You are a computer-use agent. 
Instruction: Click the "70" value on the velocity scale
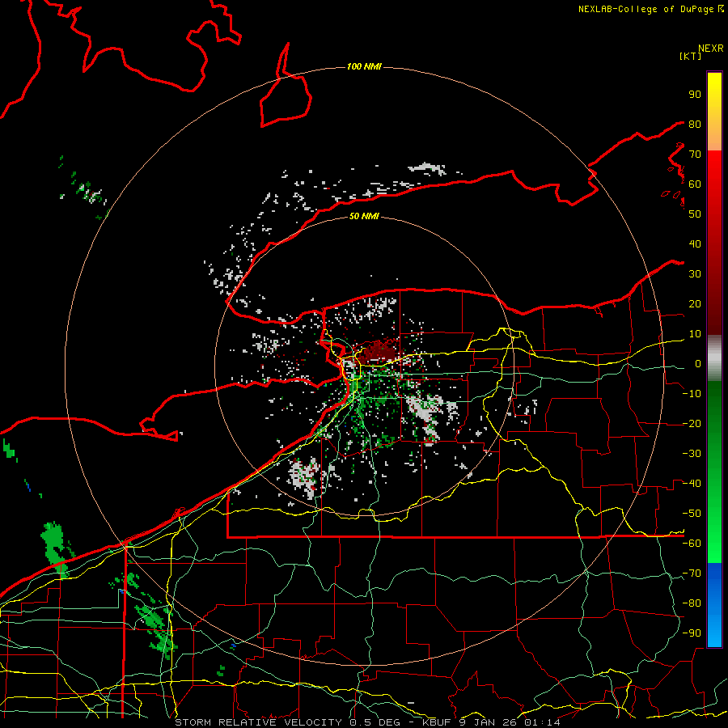[695, 154]
